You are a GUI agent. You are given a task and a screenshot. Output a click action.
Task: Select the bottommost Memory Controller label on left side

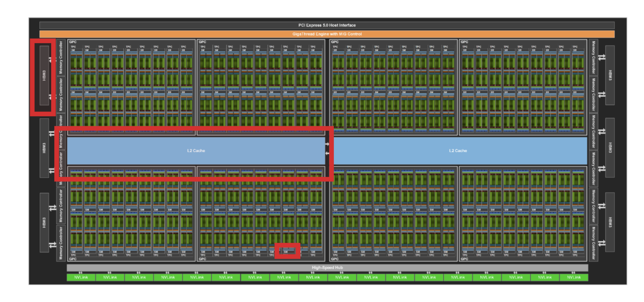[61, 243]
